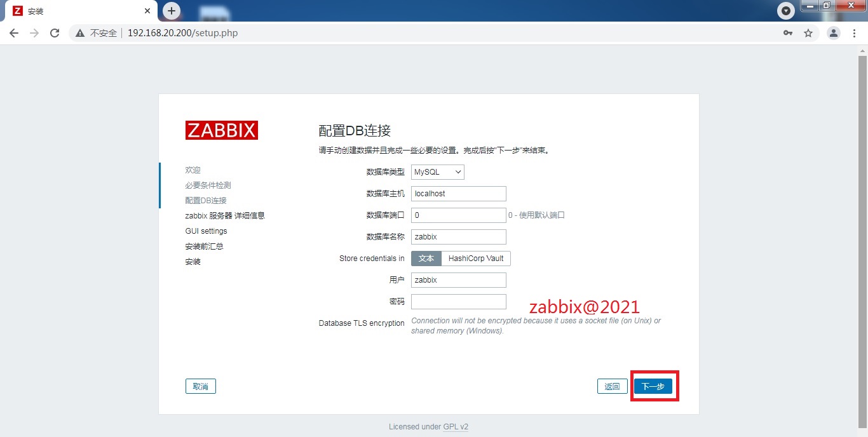Click the '0 - 使用默认端口' hint text
Screen dimensions: 868x437
[x=536, y=215]
